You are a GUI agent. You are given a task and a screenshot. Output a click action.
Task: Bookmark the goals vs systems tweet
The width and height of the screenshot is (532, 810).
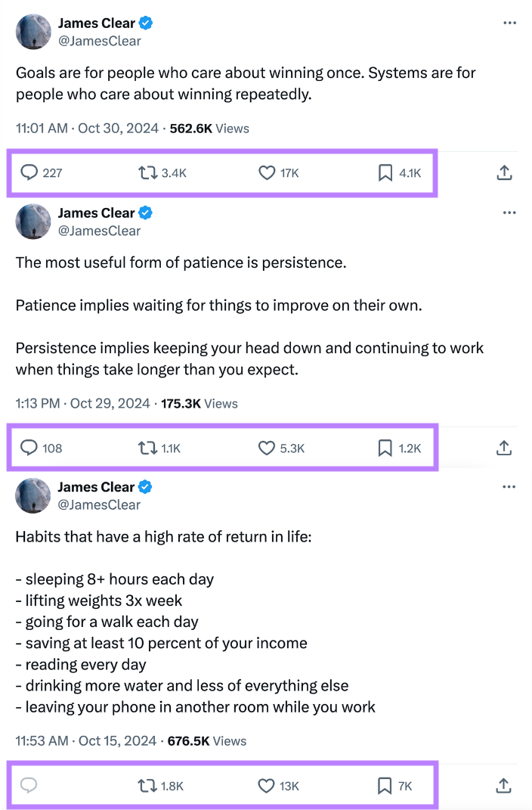[383, 172]
